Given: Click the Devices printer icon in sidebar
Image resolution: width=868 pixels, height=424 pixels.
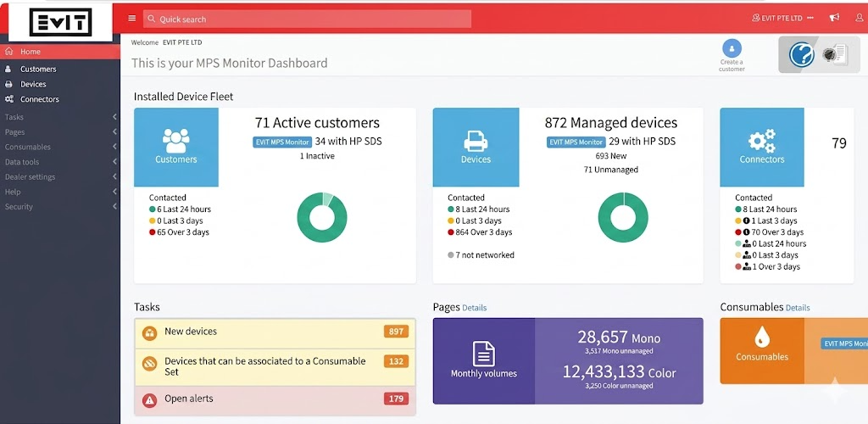Looking at the screenshot, I should 8,84.
